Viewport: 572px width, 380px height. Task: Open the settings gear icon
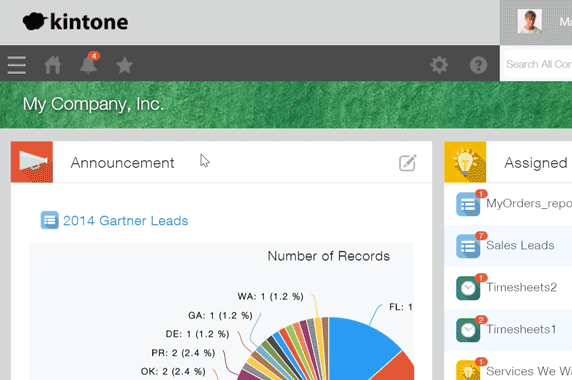[439, 65]
